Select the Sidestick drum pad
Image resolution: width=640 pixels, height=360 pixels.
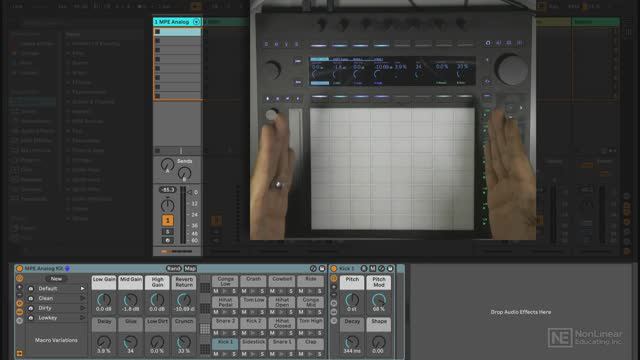click(253, 343)
